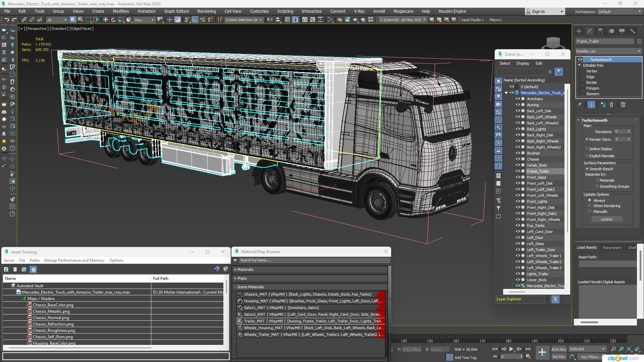Click the Undo arrow icon
This screenshot has width=644, height=362.
[x=6, y=20]
